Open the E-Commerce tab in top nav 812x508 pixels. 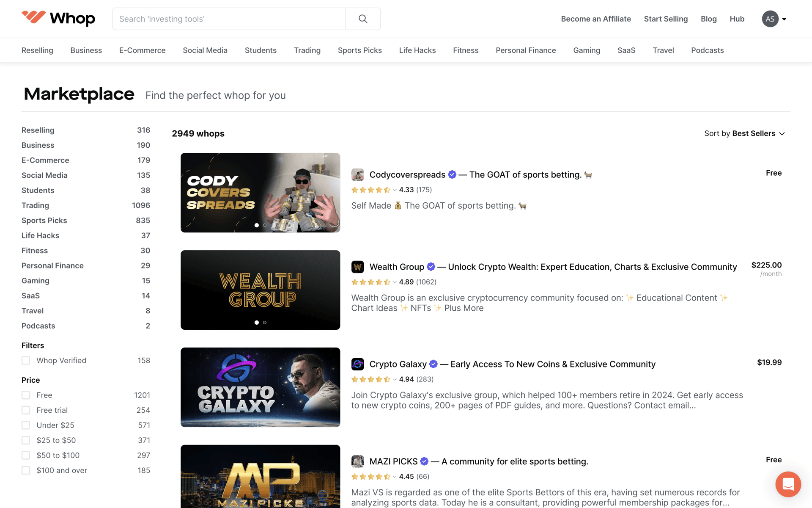[x=142, y=50]
